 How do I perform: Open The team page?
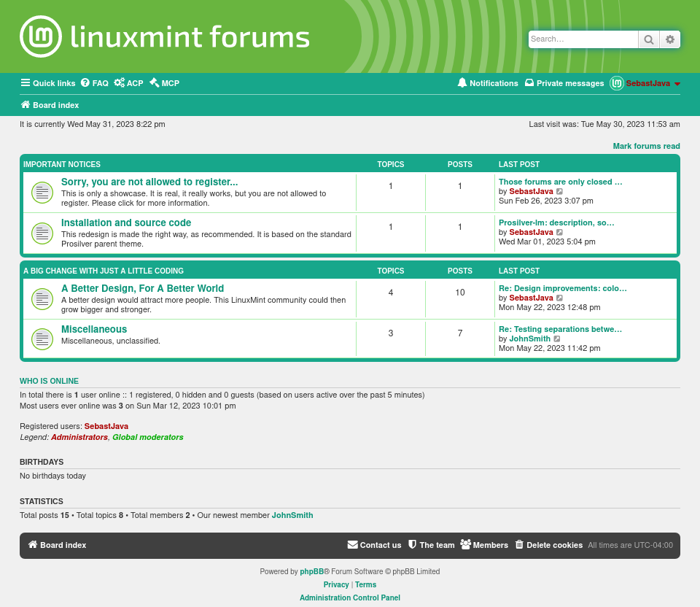(x=431, y=545)
